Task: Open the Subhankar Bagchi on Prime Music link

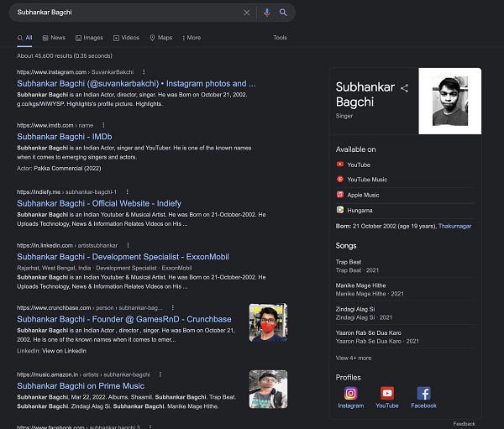Action: [x=81, y=386]
